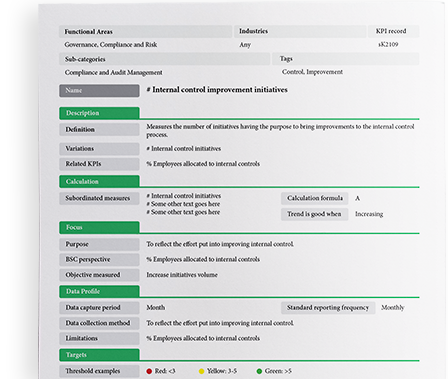448x385 pixels.
Task: Open the green Description section header
Action: point(99,113)
